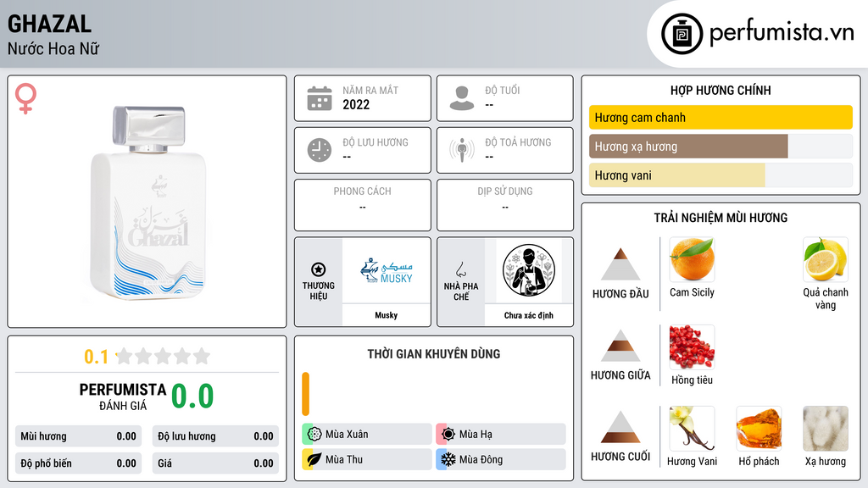Click the Hương cam chanh yellow bar
Image resolution: width=868 pixels, height=488 pixels.
pyautogui.click(x=721, y=117)
